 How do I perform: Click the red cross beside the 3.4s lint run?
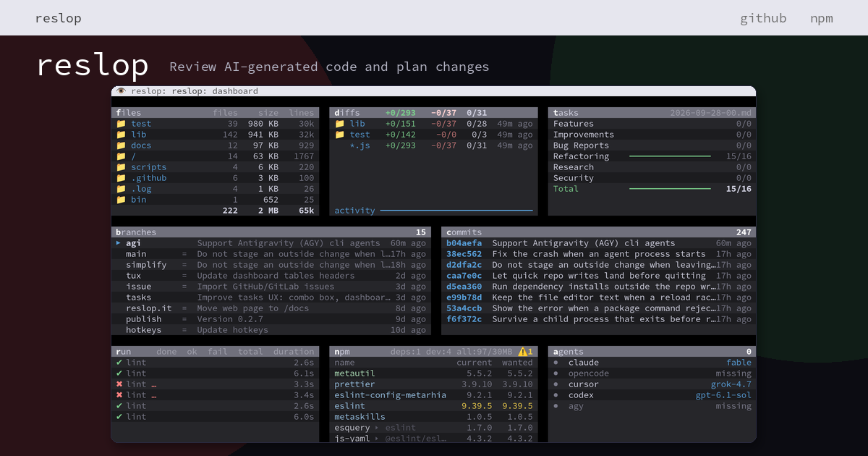pos(119,395)
